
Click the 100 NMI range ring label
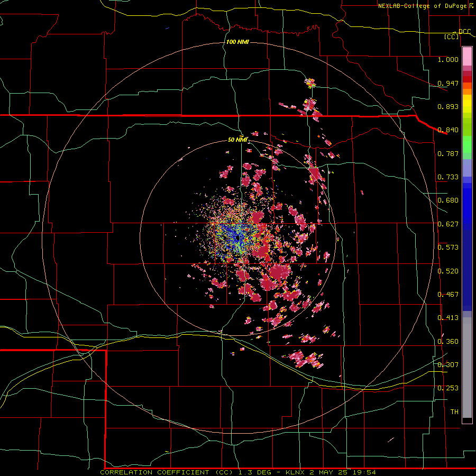click(x=237, y=42)
